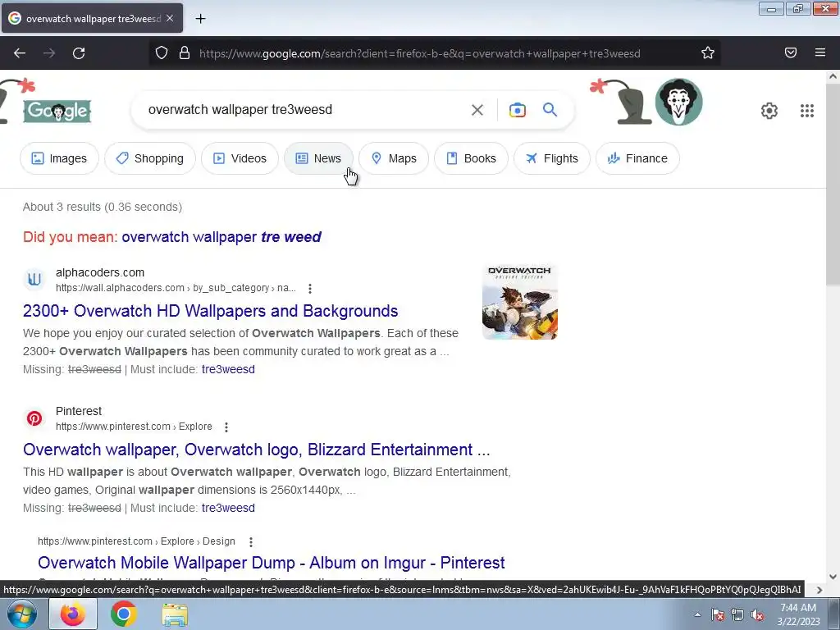Click tre3weesd link under alphacoders result
Screen dimensions: 840x630
tap(228, 369)
